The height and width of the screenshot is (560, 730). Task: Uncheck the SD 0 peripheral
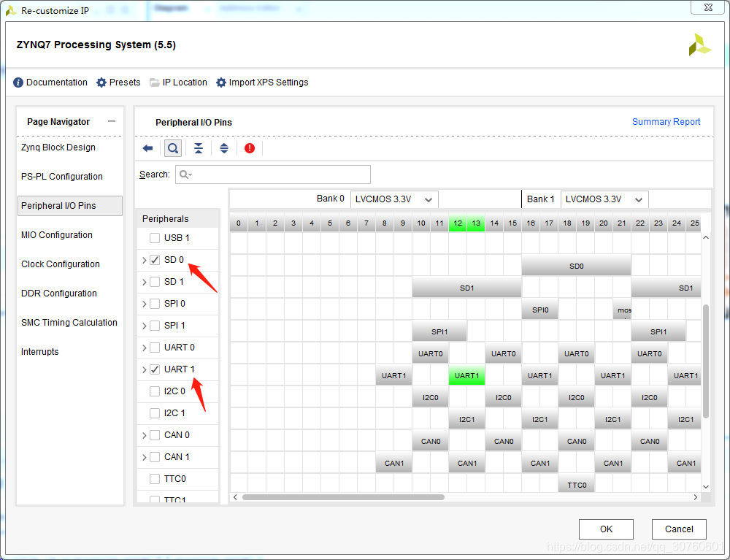tap(155, 260)
